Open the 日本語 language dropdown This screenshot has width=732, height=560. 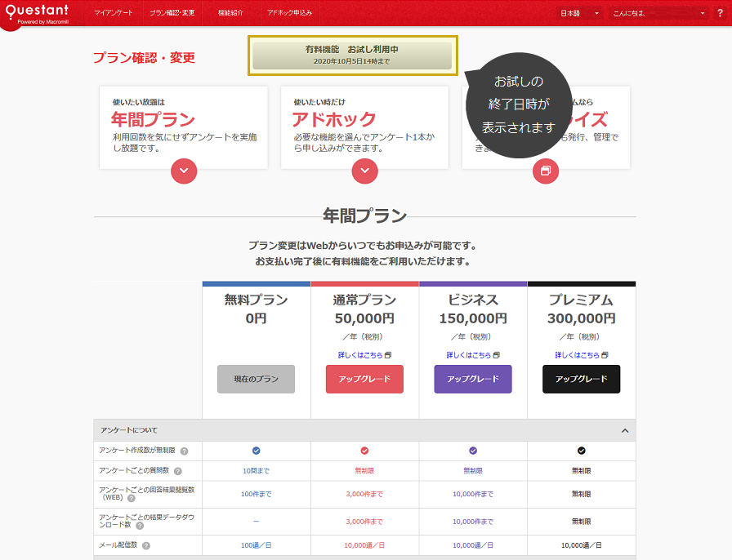click(579, 14)
